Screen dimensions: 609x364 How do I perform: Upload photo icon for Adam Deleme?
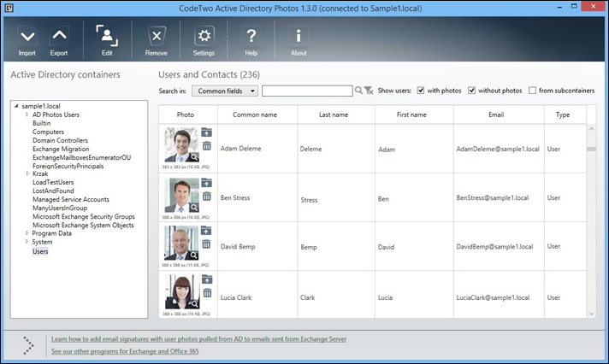[x=207, y=132]
